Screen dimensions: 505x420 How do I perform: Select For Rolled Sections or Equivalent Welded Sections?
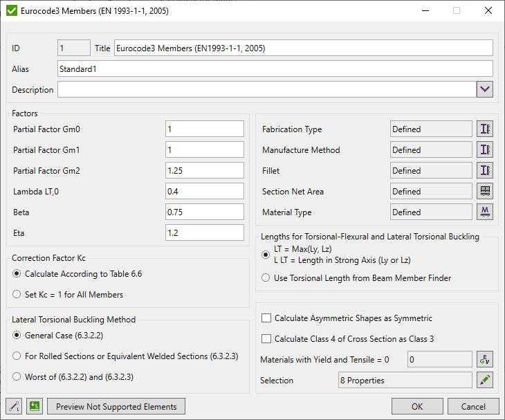click(x=17, y=356)
